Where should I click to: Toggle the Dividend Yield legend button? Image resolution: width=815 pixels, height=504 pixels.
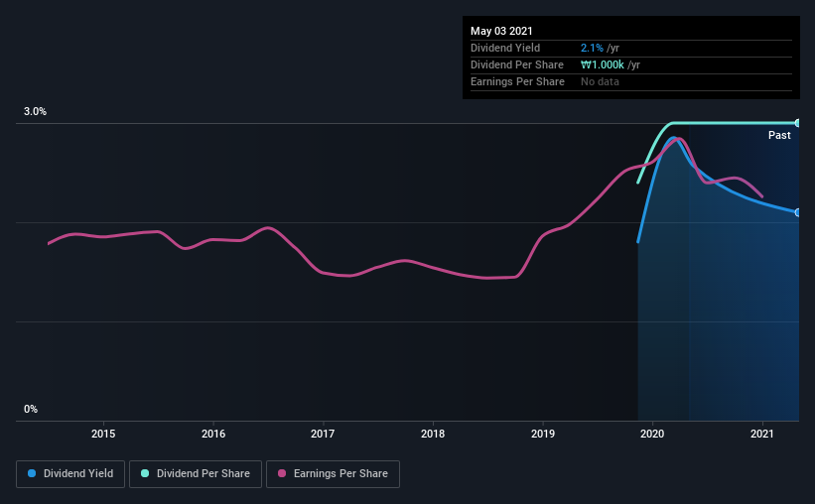pos(70,474)
